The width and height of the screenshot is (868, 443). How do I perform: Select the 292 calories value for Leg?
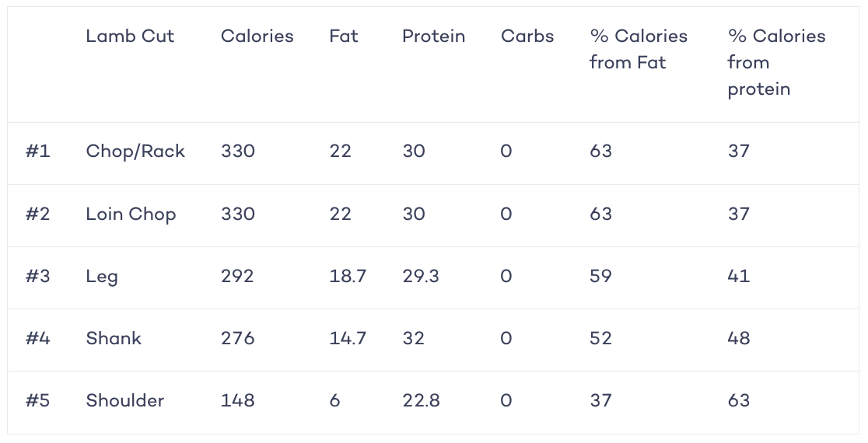pos(237,276)
